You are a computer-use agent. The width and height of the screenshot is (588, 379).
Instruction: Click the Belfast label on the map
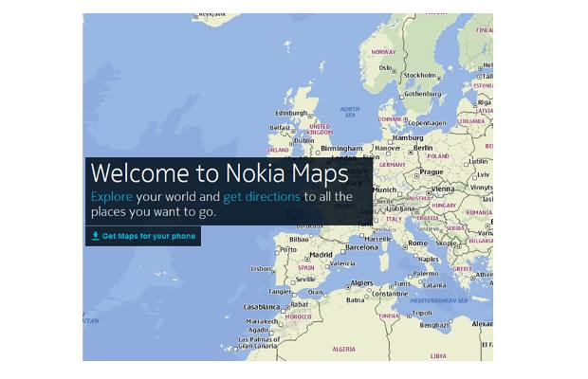(280, 128)
